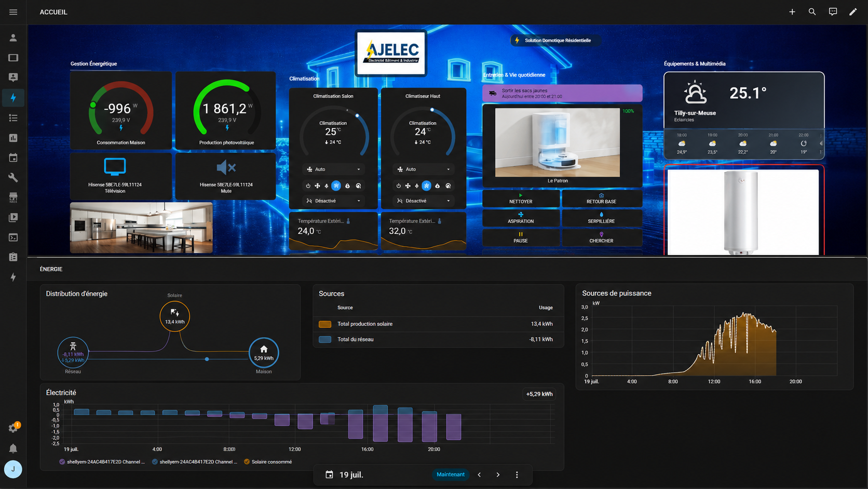The height and width of the screenshot is (489, 868).
Task: Click the SERPILLIÈRE mop button
Action: [601, 218]
